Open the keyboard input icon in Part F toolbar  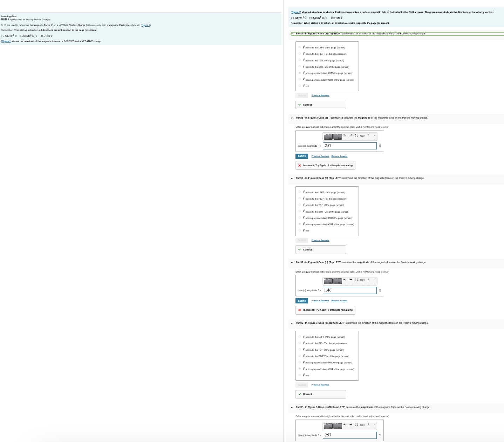click(x=362, y=425)
